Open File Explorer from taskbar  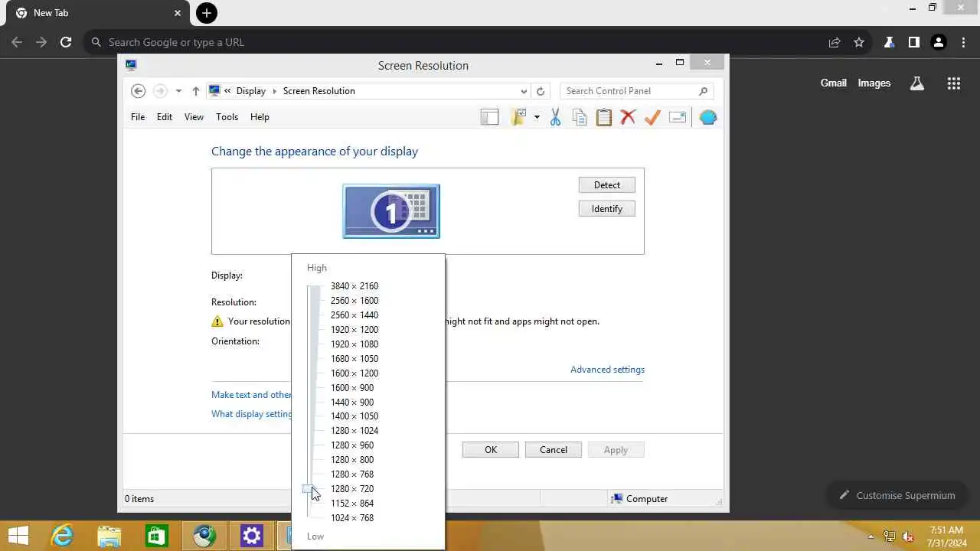109,536
